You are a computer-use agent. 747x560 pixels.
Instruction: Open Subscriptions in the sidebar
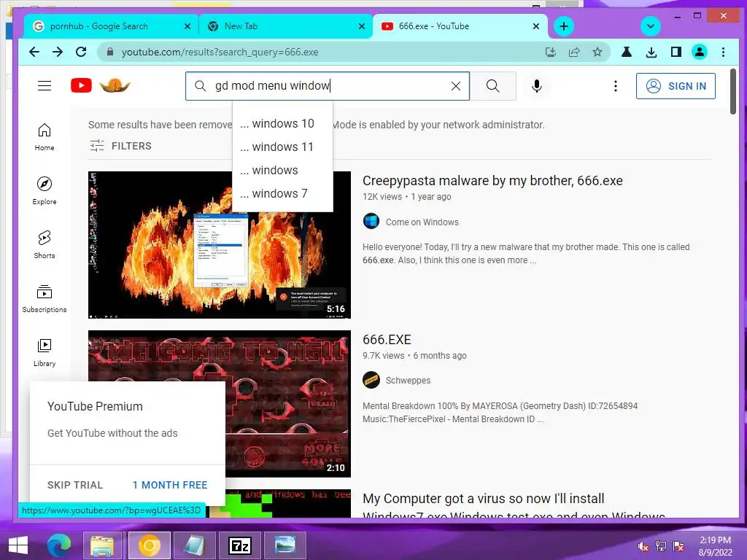pyautogui.click(x=44, y=298)
